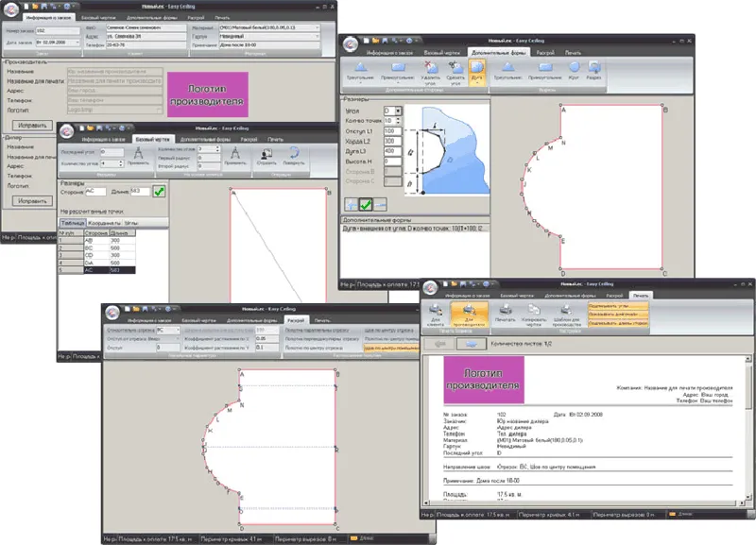Select the Дуга (arc) shape tool
This screenshot has height=545, width=756.
pos(477,73)
